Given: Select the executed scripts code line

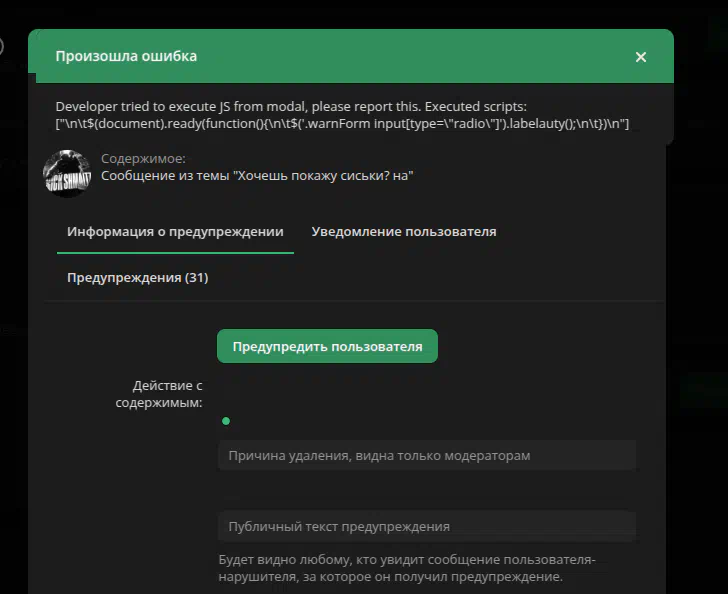Looking at the screenshot, I should pyautogui.click(x=342, y=124).
